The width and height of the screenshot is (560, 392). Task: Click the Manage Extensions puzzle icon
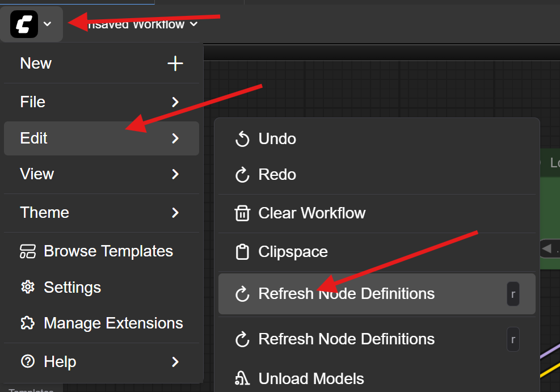(27, 323)
